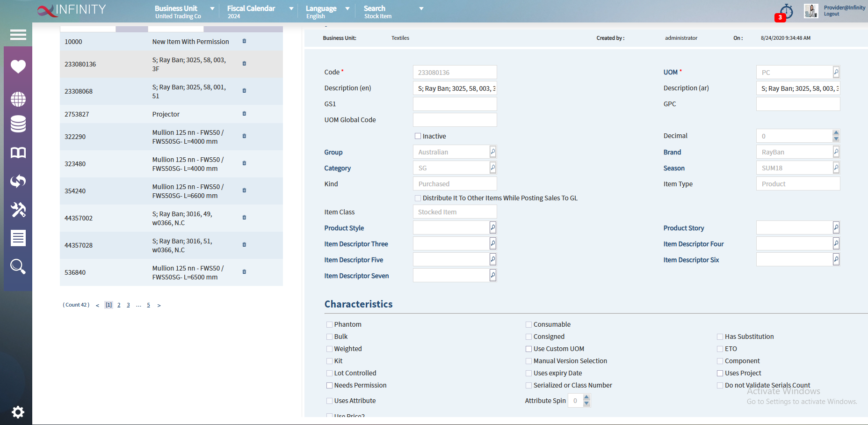
Task: Delete the Projector item row
Action: click(244, 114)
